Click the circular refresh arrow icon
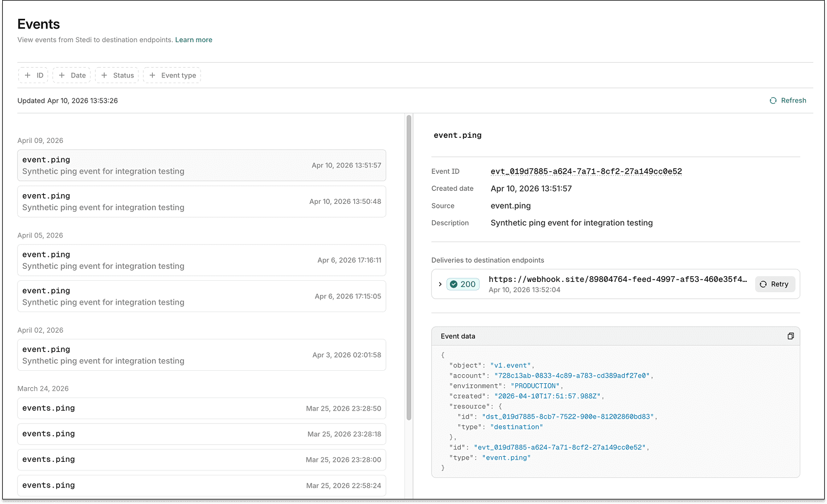The height and width of the screenshot is (504, 827). coord(773,100)
